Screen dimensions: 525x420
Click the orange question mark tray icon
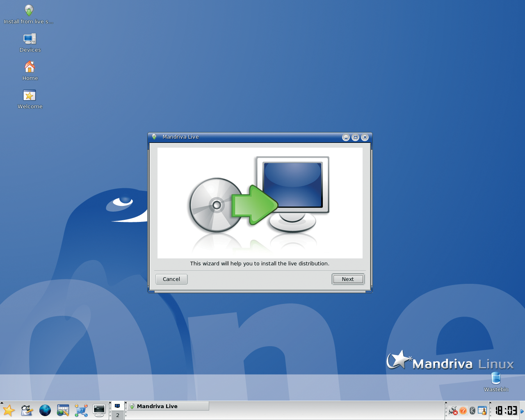(463, 411)
